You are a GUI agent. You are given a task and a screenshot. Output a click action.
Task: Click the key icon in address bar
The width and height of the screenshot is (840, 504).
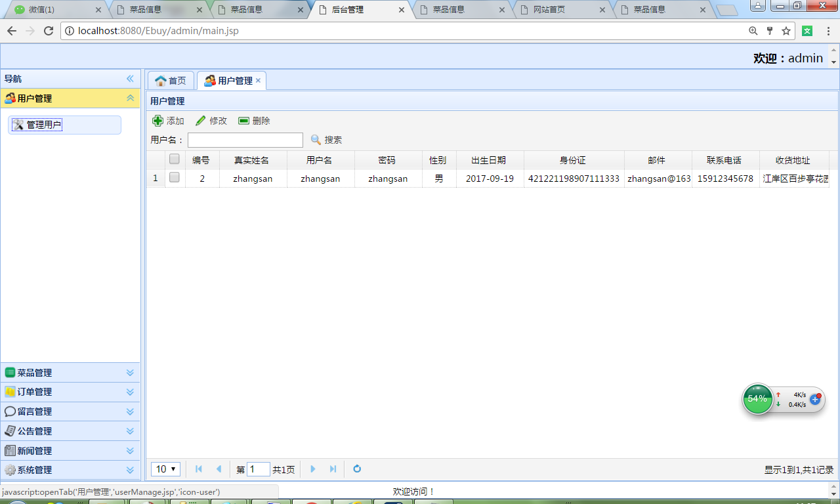point(770,31)
